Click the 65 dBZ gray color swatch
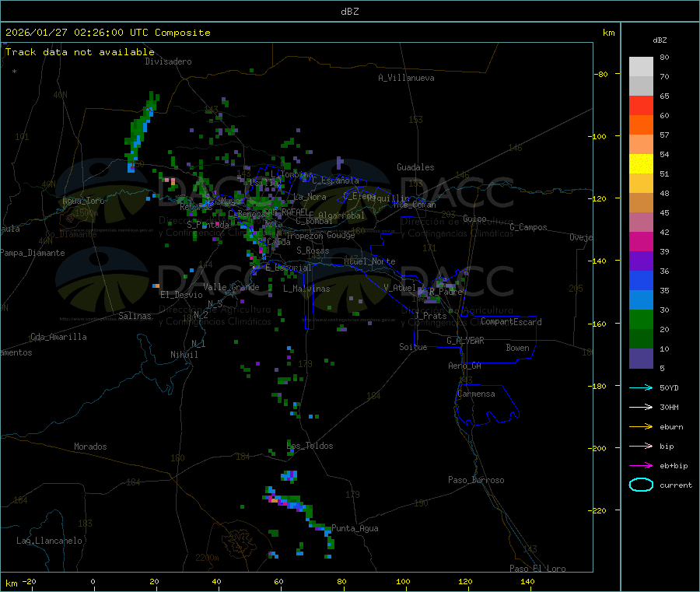Viewport: 700px width, 592px height. [641, 86]
